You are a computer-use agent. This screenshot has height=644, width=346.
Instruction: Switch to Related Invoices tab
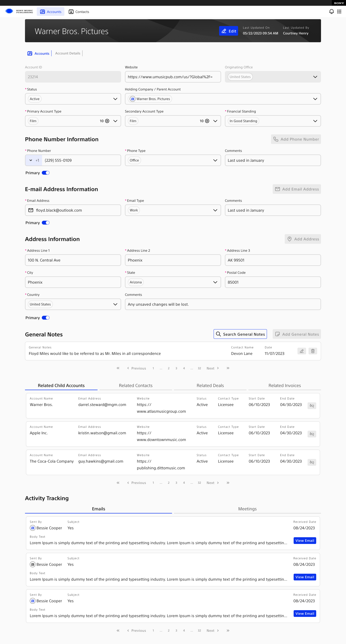coord(285,386)
